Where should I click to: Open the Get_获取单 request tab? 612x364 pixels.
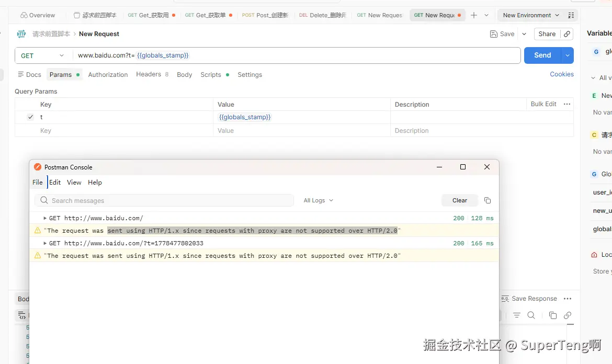tap(208, 15)
